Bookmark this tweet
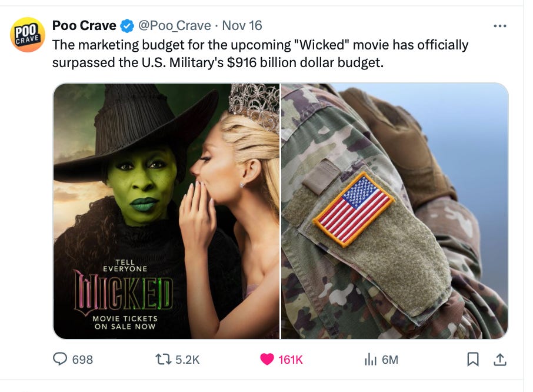The image size is (533, 392). (473, 359)
